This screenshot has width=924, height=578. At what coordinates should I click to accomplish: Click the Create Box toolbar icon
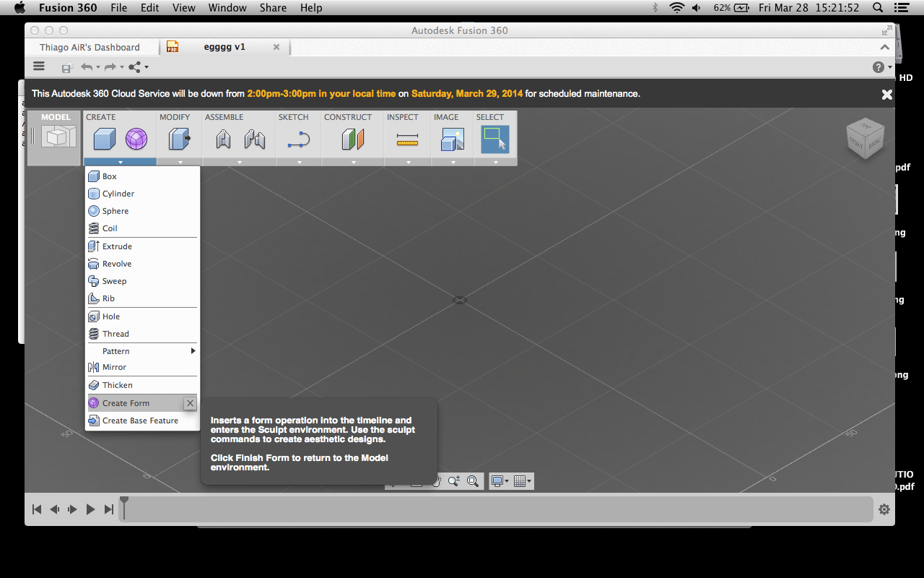[105, 139]
